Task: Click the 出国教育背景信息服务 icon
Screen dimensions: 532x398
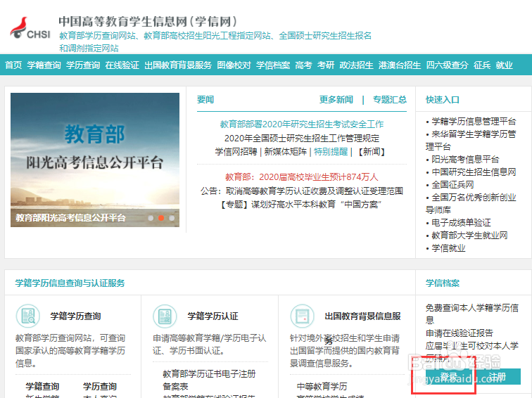Action: [303, 316]
